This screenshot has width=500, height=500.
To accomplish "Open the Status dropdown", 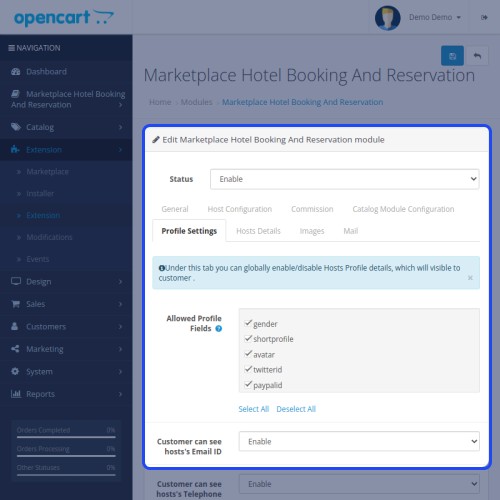I will pos(345,179).
